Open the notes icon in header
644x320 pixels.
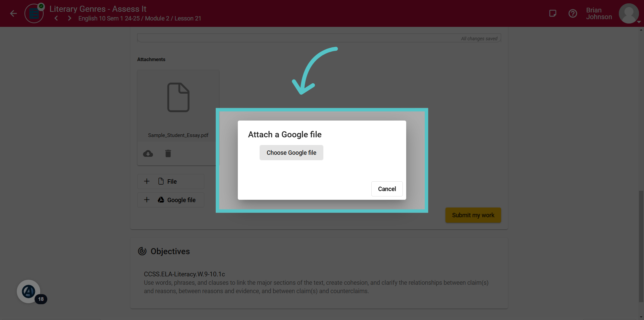pyautogui.click(x=553, y=13)
